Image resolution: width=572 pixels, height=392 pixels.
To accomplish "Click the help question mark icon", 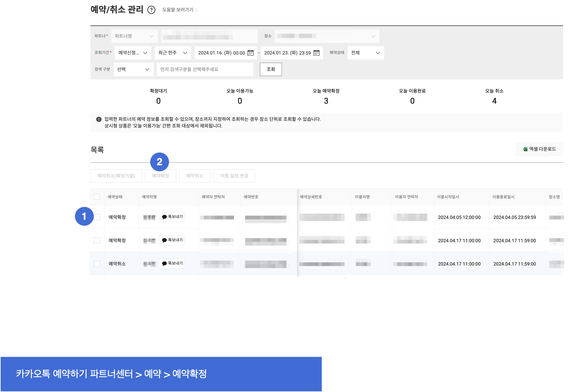I will (151, 10).
